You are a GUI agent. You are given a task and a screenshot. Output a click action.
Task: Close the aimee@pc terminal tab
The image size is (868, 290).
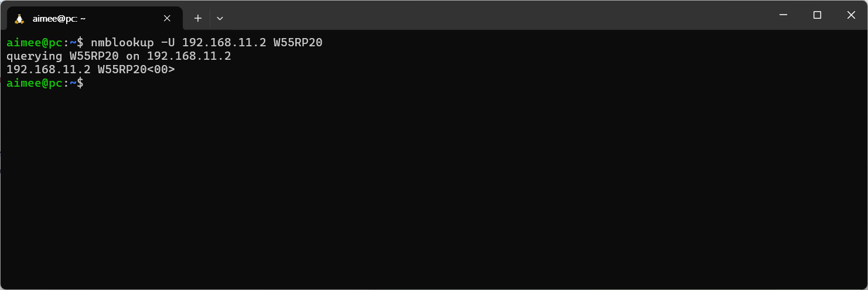167,18
